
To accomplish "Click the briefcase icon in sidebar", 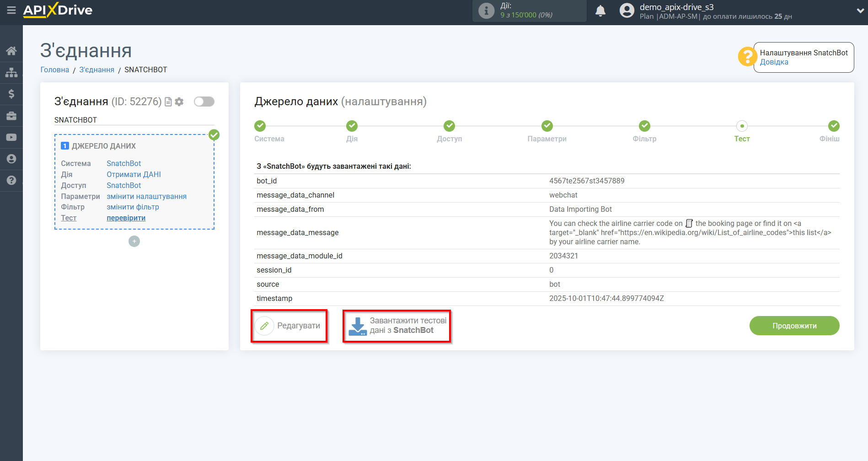I will [11, 116].
